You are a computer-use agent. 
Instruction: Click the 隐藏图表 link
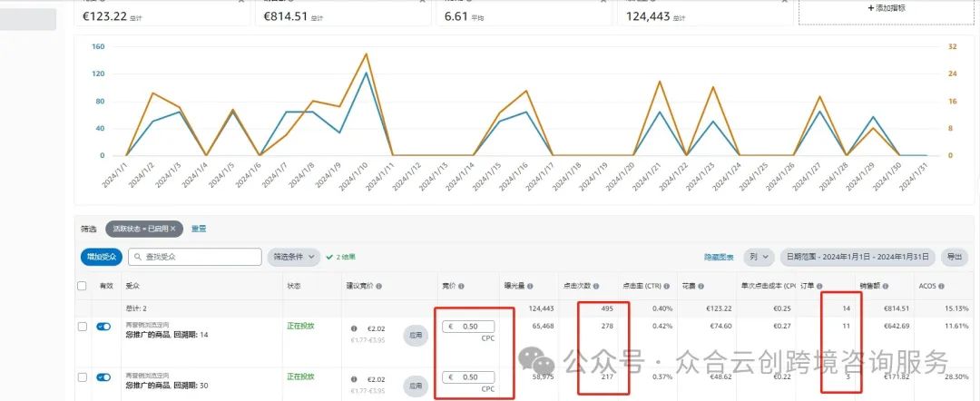719,257
